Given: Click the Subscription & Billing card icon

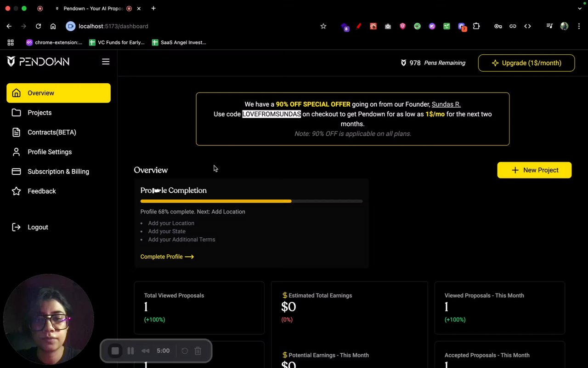Looking at the screenshot, I should [x=17, y=172].
